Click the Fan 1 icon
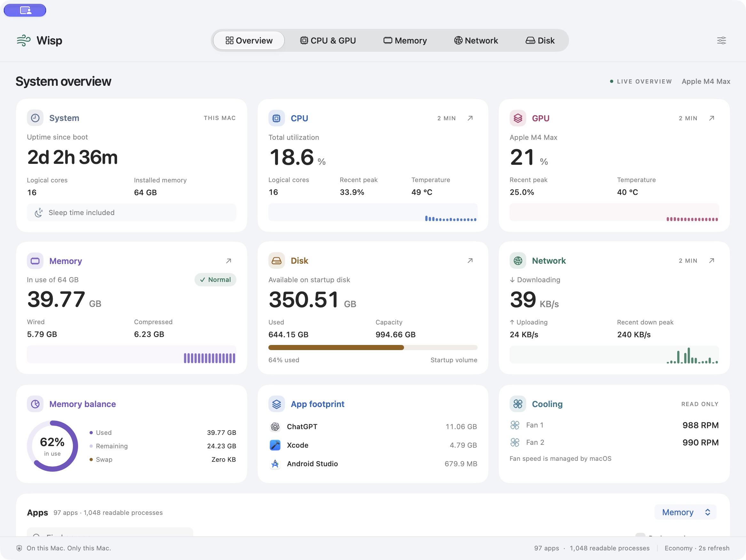Viewport: 746px width, 560px height. coord(515,425)
